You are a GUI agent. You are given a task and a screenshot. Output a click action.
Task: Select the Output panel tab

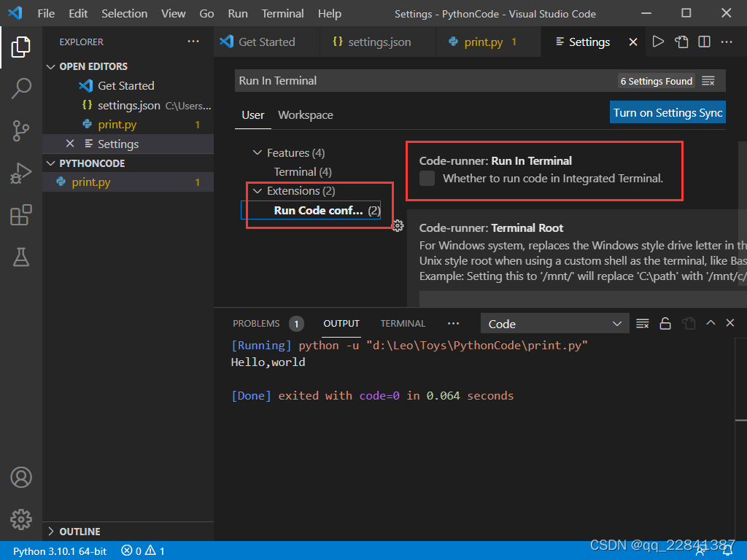point(341,324)
